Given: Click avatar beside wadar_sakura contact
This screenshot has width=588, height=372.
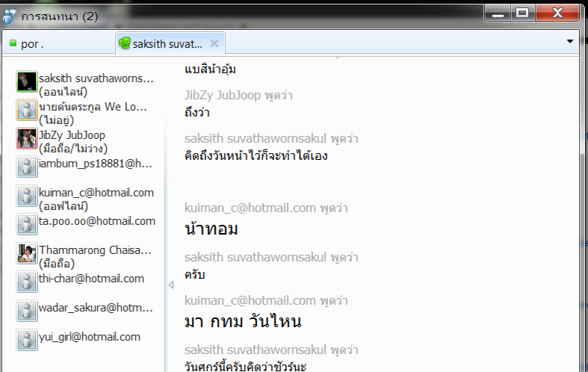Looking at the screenshot, I should click(x=27, y=311).
